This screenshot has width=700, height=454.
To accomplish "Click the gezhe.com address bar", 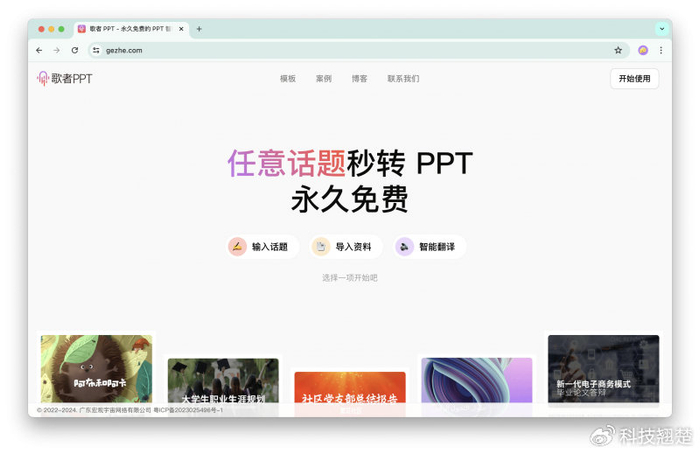I will (x=358, y=50).
